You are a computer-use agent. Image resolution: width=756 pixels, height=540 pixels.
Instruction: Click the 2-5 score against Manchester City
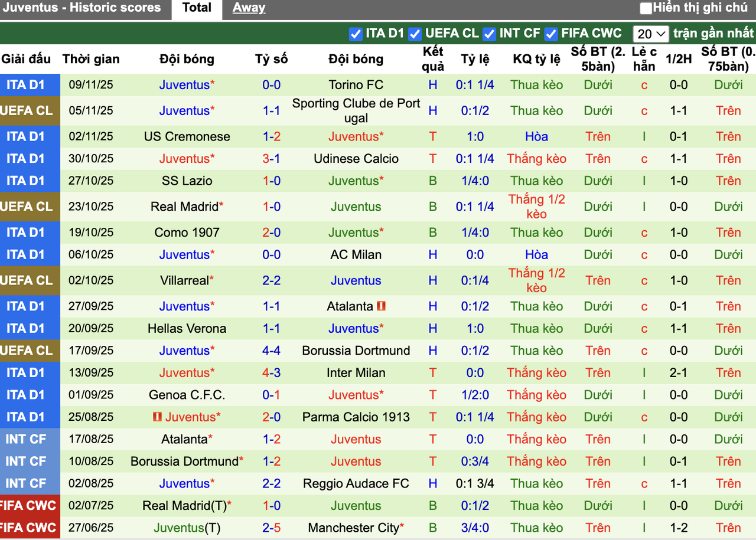point(272,528)
